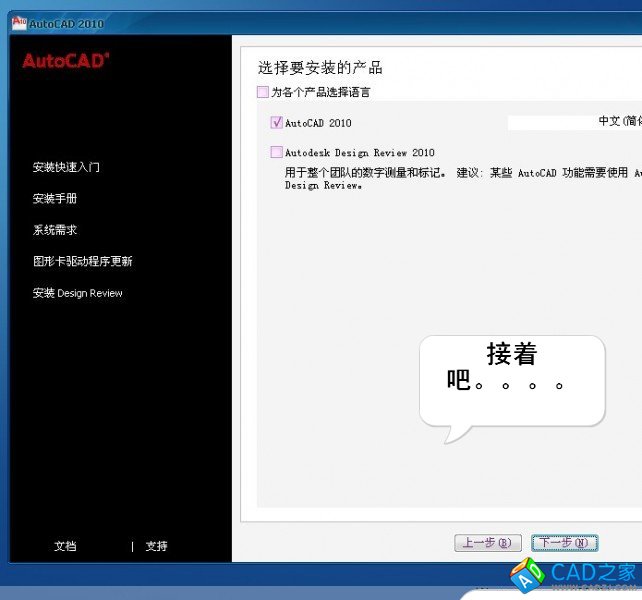Viewport: 642px width, 600px height.
Task: Click the AutoCAD icon in the title bar
Action: pos(18,22)
